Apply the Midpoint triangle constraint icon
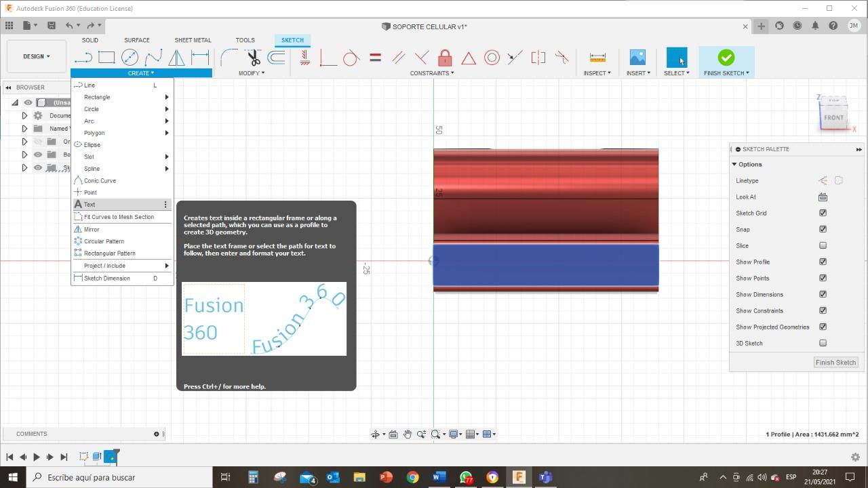 [469, 58]
